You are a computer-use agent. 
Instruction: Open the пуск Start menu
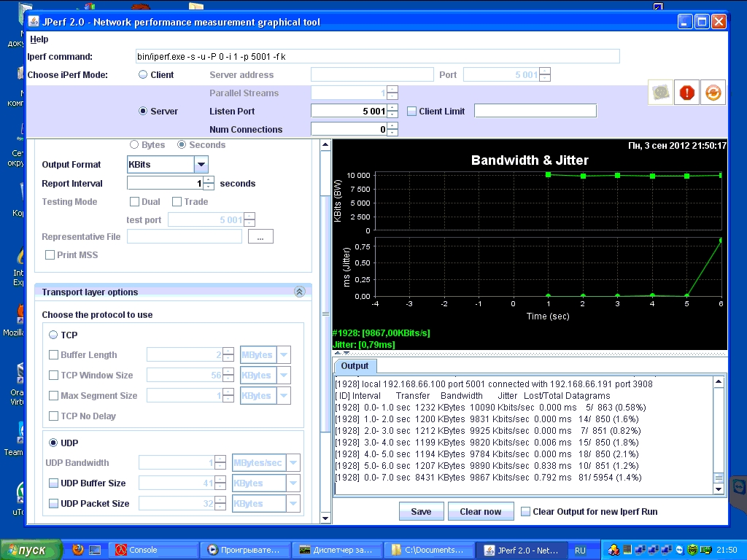click(31, 550)
